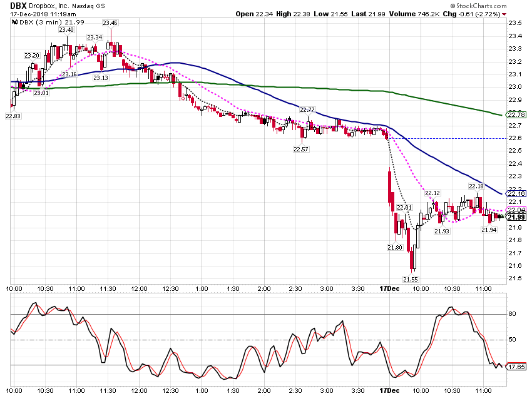Click the 'High 22.38' value in the header
This screenshot has height=396, width=532.
[293, 14]
